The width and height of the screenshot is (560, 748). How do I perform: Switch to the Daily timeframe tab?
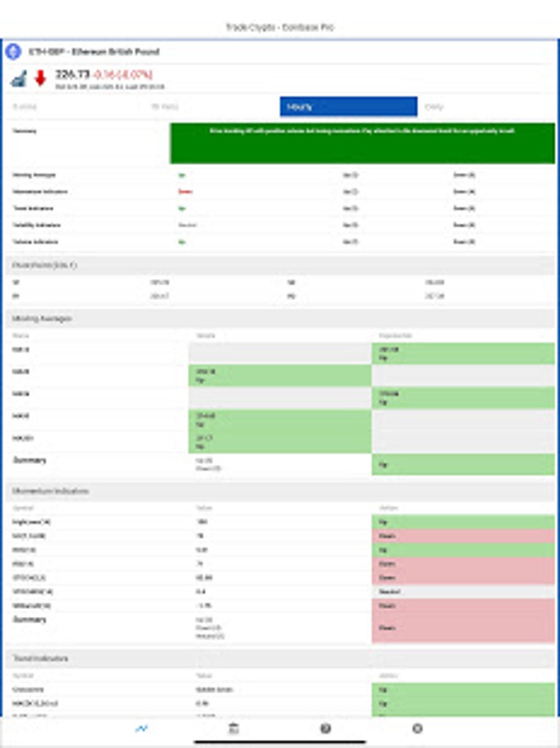click(x=486, y=107)
